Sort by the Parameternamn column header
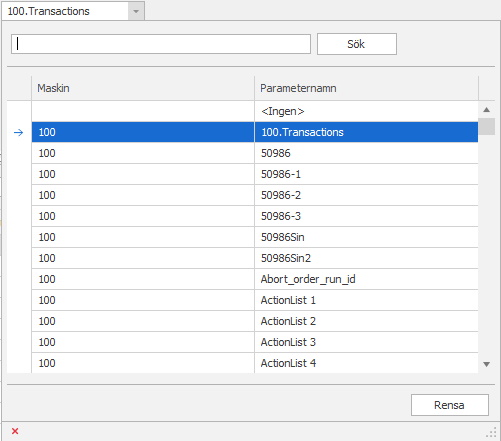 pyautogui.click(x=366, y=88)
